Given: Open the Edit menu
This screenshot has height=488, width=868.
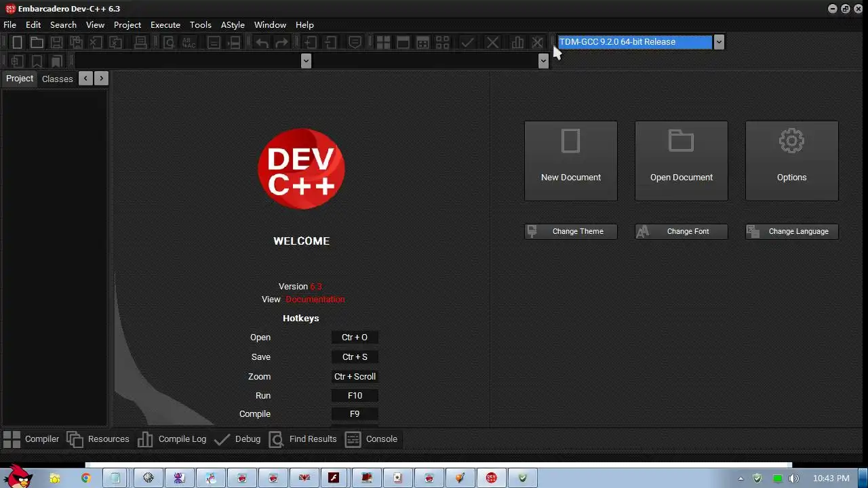Looking at the screenshot, I should [33, 24].
